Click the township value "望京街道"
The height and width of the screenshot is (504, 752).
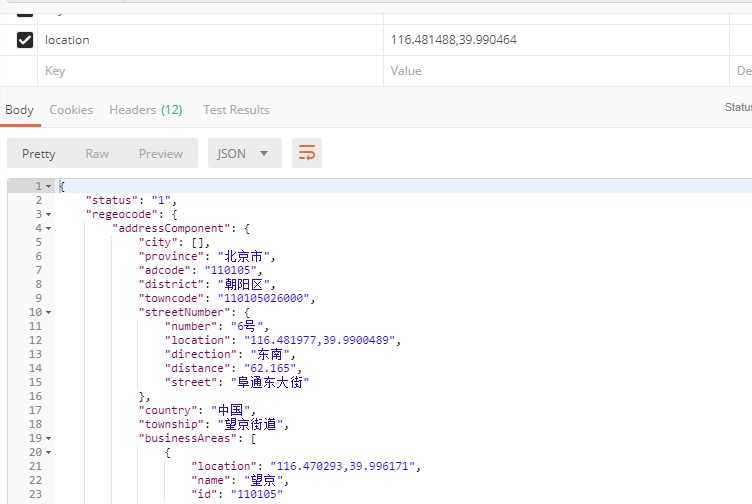click(250, 424)
